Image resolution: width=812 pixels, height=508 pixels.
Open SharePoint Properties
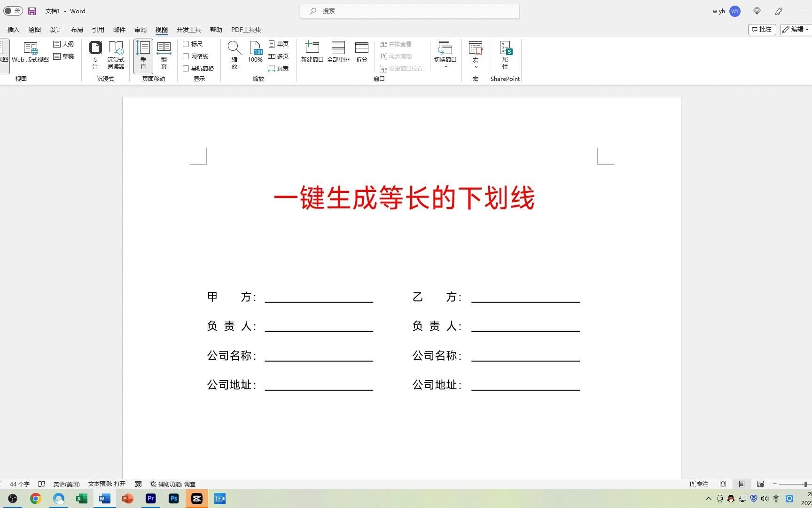(x=505, y=56)
